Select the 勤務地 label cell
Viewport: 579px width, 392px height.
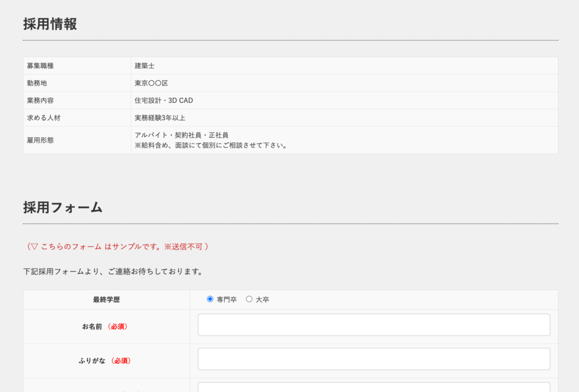pos(37,83)
